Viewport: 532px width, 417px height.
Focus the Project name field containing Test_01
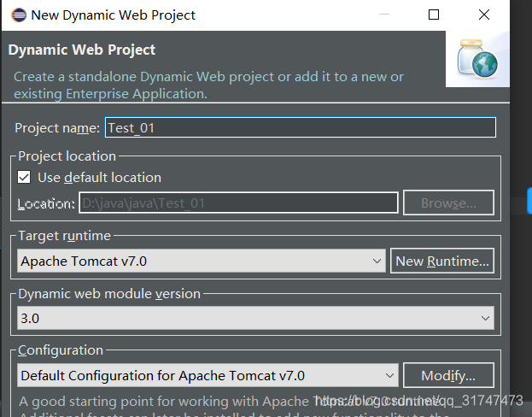point(301,127)
